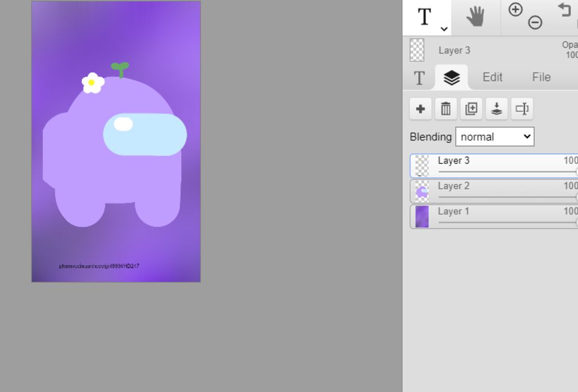The height and width of the screenshot is (392, 578).
Task: Add a new layer with plus button
Action: [421, 109]
